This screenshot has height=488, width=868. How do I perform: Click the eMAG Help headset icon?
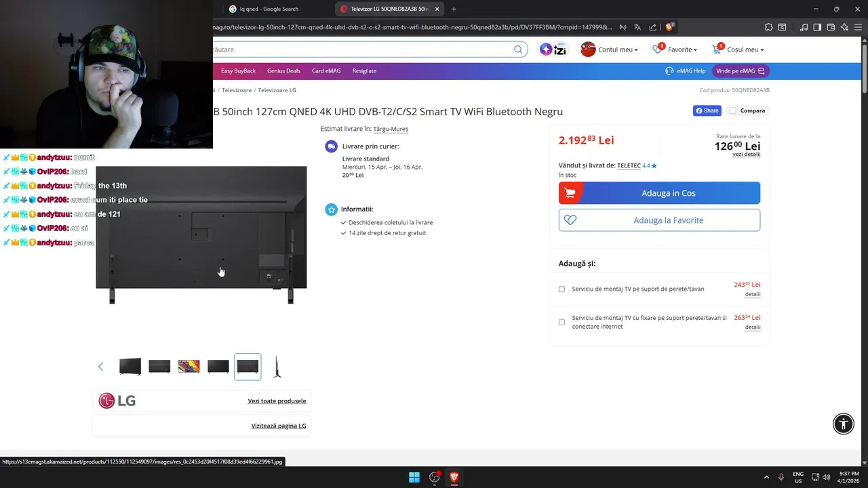coord(669,70)
